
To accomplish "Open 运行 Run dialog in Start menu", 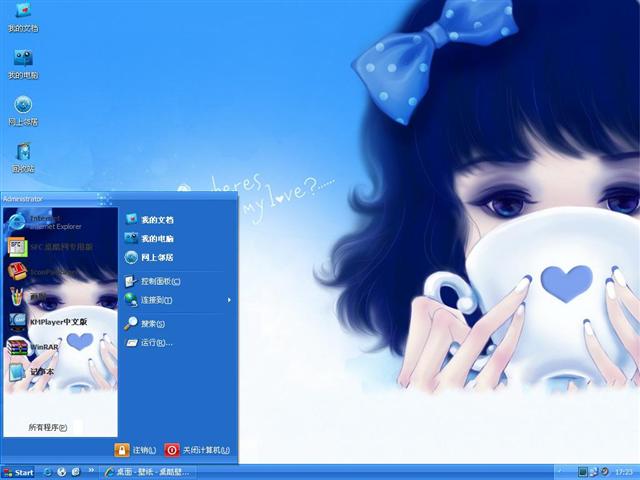I will coord(149,342).
